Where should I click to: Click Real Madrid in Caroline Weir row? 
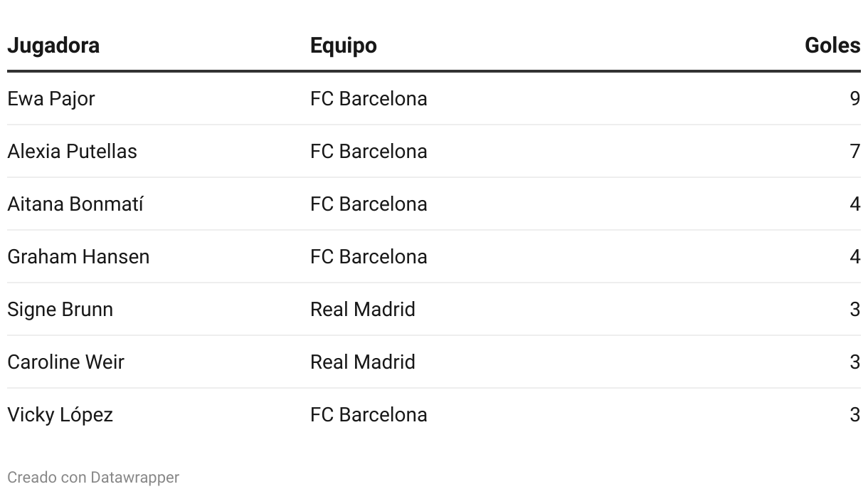pyautogui.click(x=363, y=362)
